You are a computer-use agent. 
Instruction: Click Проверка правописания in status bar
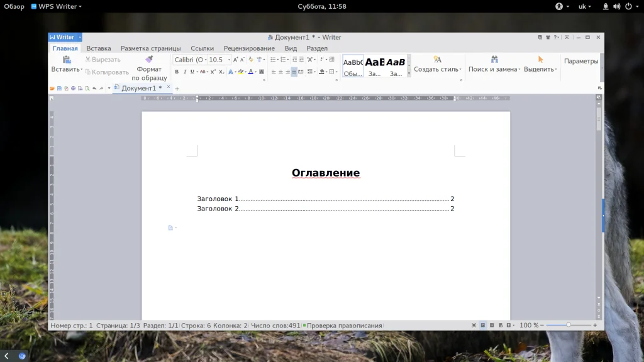coord(343,326)
